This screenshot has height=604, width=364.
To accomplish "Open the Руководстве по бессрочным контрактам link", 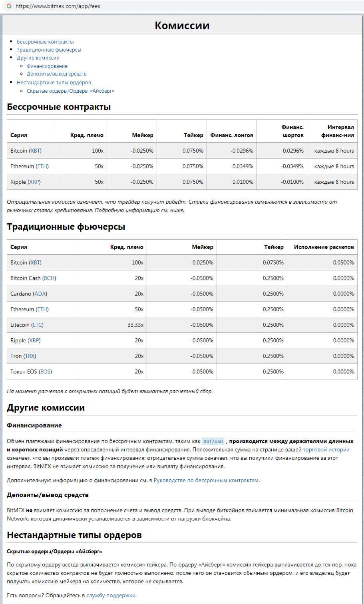I will [206, 480].
